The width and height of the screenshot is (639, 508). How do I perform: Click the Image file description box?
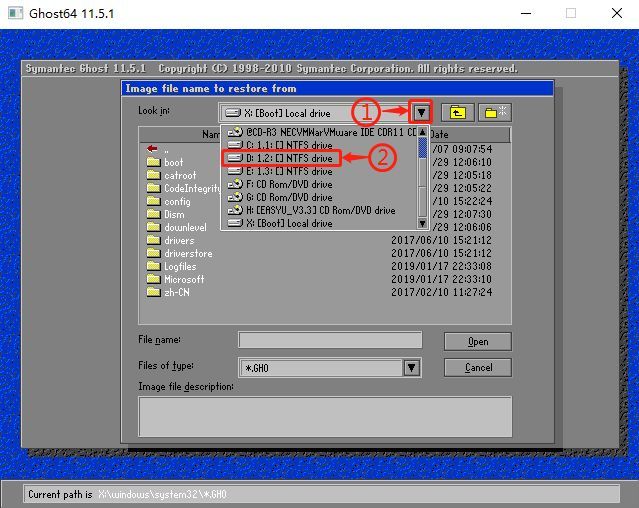(x=325, y=416)
